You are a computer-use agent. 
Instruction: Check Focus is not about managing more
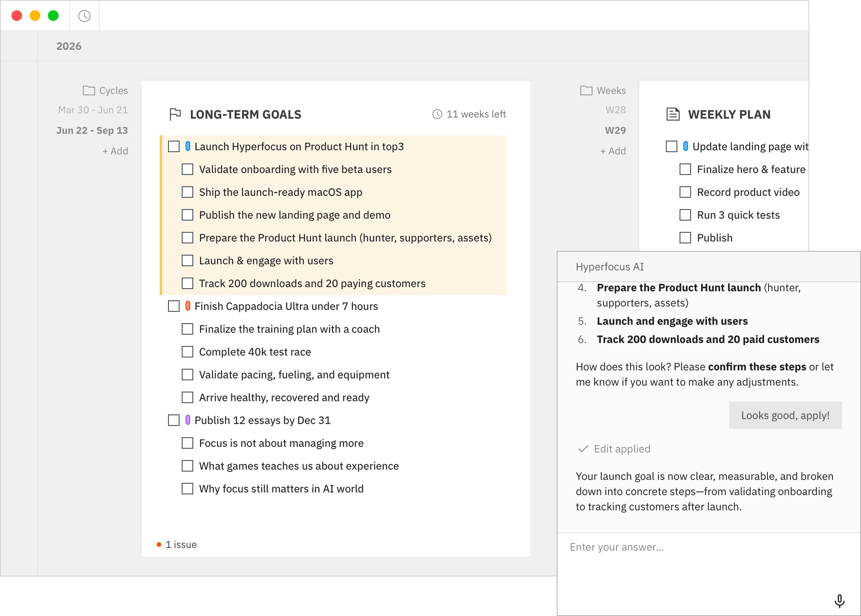(x=187, y=443)
